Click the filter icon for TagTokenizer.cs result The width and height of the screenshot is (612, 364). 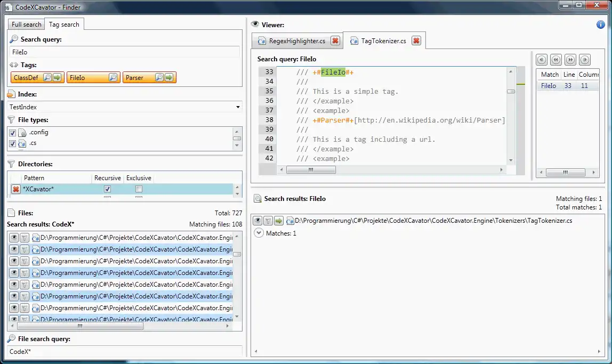[268, 221]
